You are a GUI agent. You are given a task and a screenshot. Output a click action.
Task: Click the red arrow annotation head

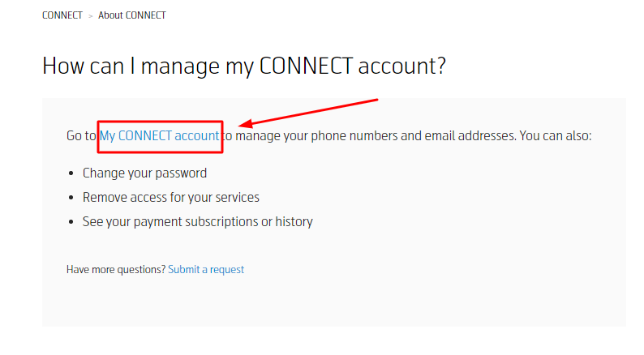click(x=245, y=123)
